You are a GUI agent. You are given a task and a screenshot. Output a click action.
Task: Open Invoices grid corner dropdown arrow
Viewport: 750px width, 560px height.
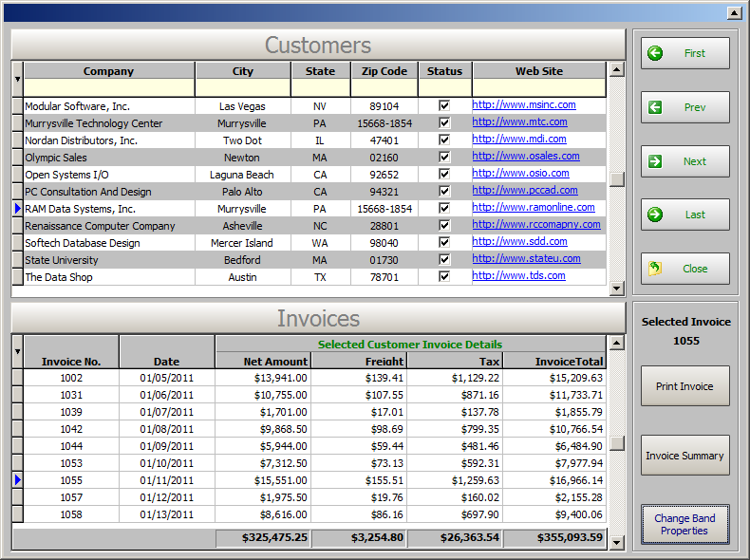[x=17, y=351]
